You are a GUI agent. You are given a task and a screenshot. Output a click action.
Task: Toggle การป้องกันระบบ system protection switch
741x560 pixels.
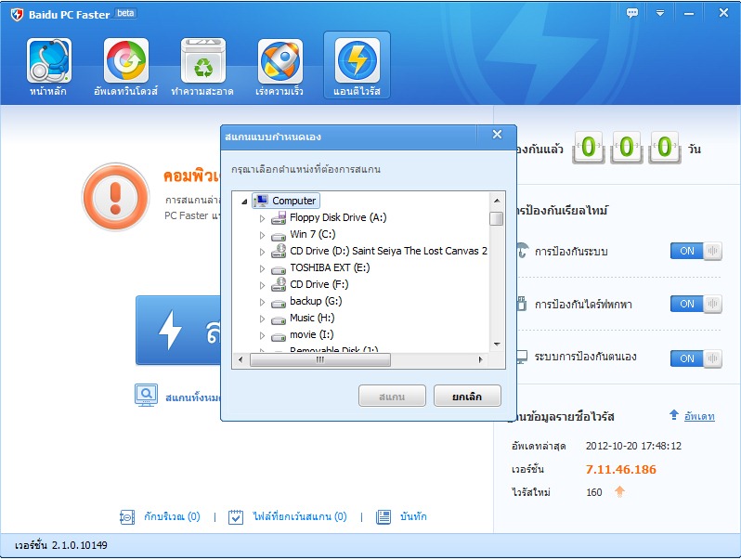coord(695,251)
